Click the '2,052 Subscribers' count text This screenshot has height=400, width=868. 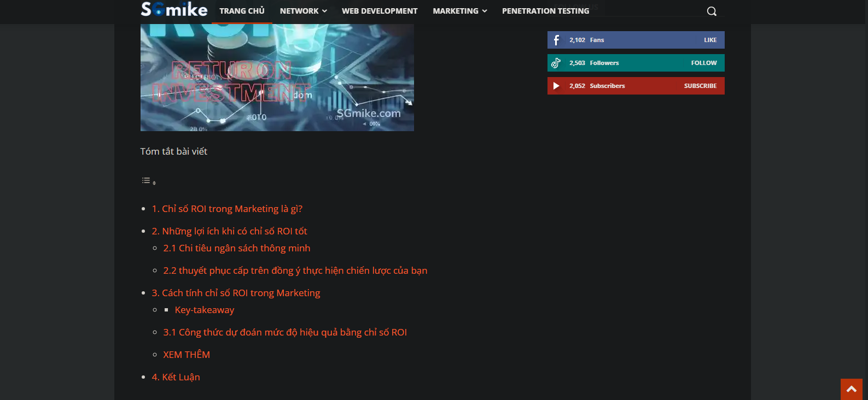click(597, 86)
